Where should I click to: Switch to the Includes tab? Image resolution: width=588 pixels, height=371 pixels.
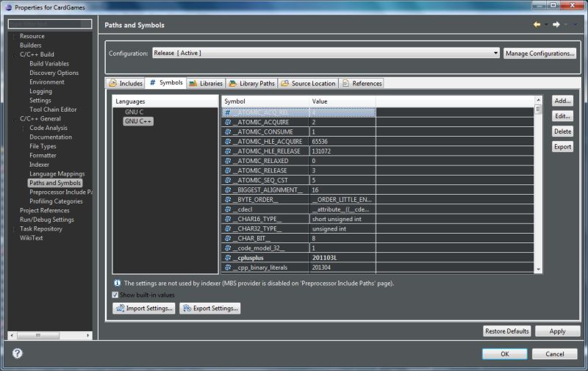pyautogui.click(x=126, y=83)
